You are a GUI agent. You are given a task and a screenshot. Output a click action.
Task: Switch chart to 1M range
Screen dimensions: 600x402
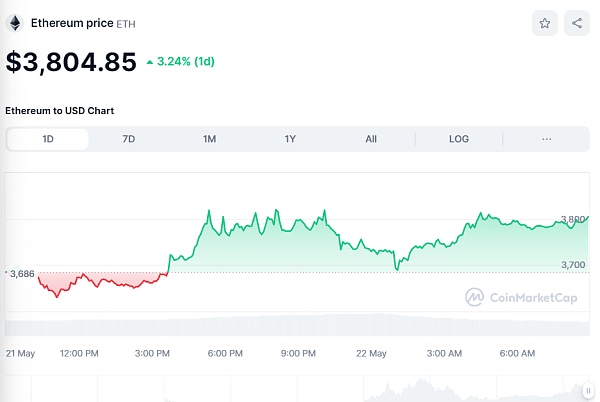pos(209,139)
